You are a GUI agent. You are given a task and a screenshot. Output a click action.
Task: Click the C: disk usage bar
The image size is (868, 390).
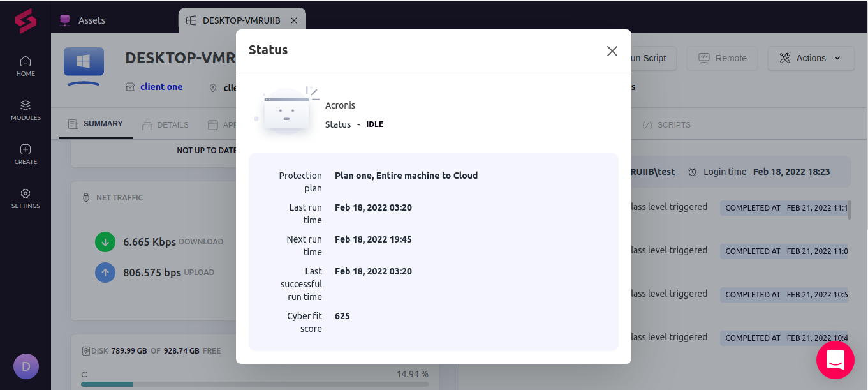tap(254, 384)
